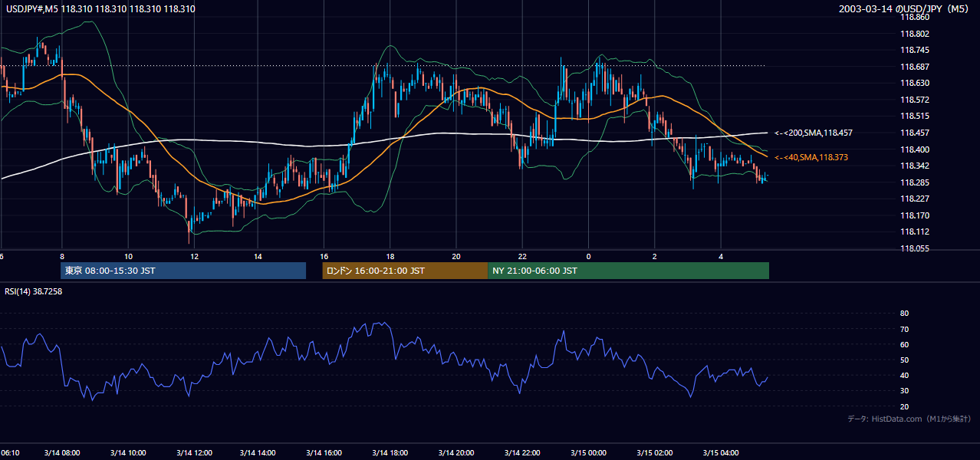Click price axis value 118.055

(913, 249)
